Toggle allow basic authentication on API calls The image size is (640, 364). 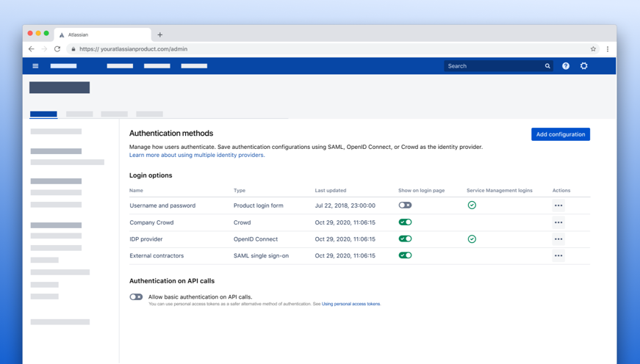click(x=136, y=297)
